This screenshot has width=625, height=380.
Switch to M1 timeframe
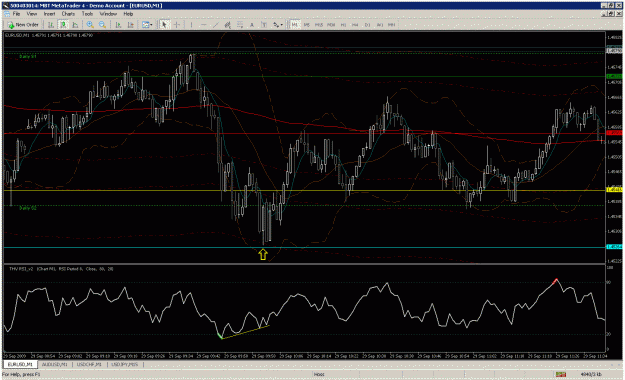pyautogui.click(x=295, y=25)
